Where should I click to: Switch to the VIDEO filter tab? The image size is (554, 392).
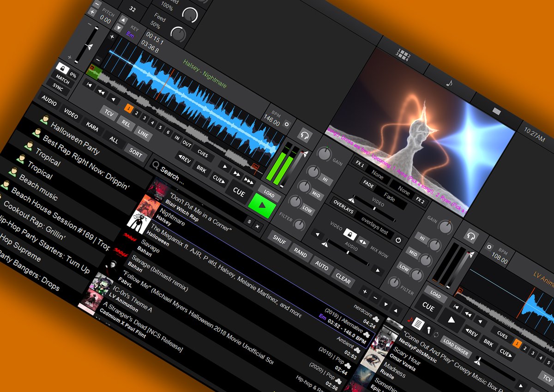[x=71, y=114]
